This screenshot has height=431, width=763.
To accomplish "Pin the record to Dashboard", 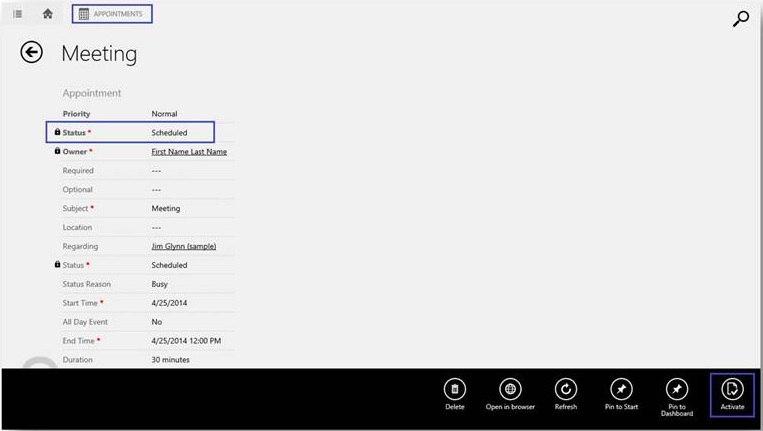I will [x=677, y=397].
